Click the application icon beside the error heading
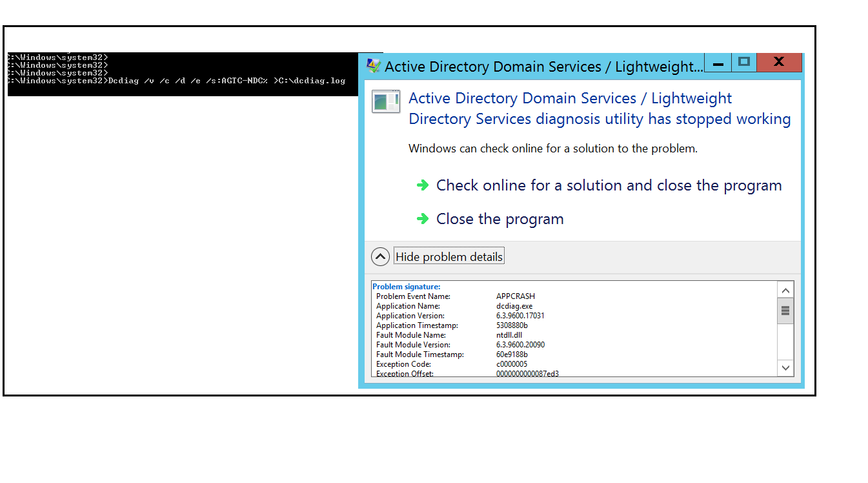 point(385,101)
